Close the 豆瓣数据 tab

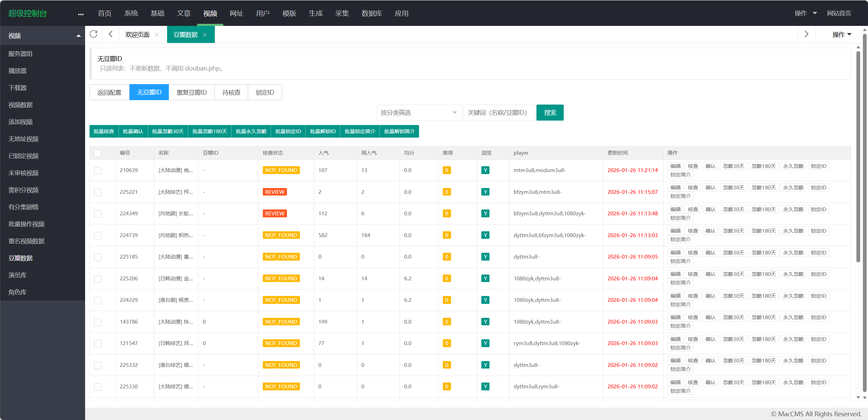pos(205,35)
